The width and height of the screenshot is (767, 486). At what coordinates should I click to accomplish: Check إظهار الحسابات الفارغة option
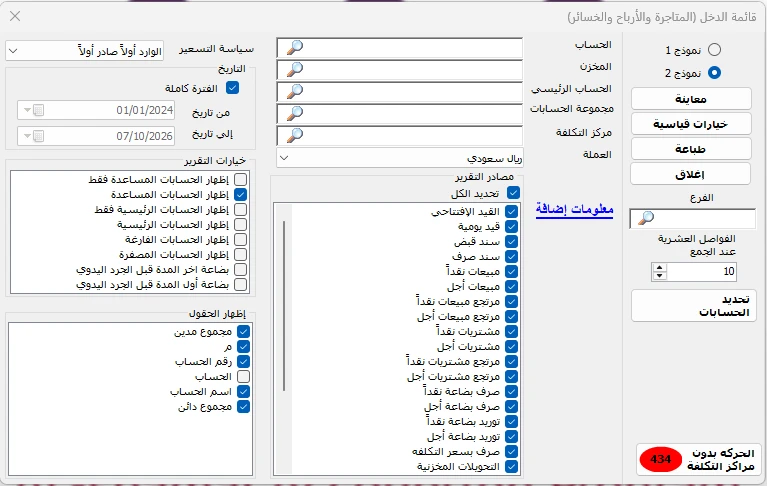click(x=241, y=240)
